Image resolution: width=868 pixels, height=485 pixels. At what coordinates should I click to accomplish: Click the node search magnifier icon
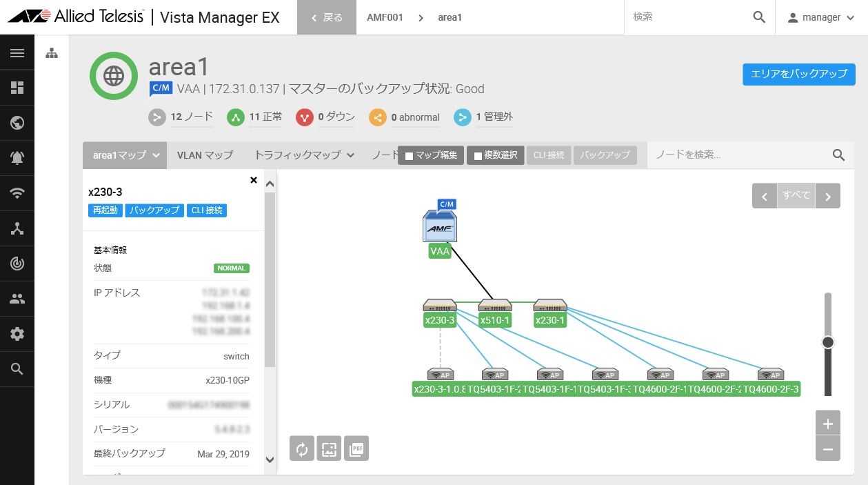838,155
